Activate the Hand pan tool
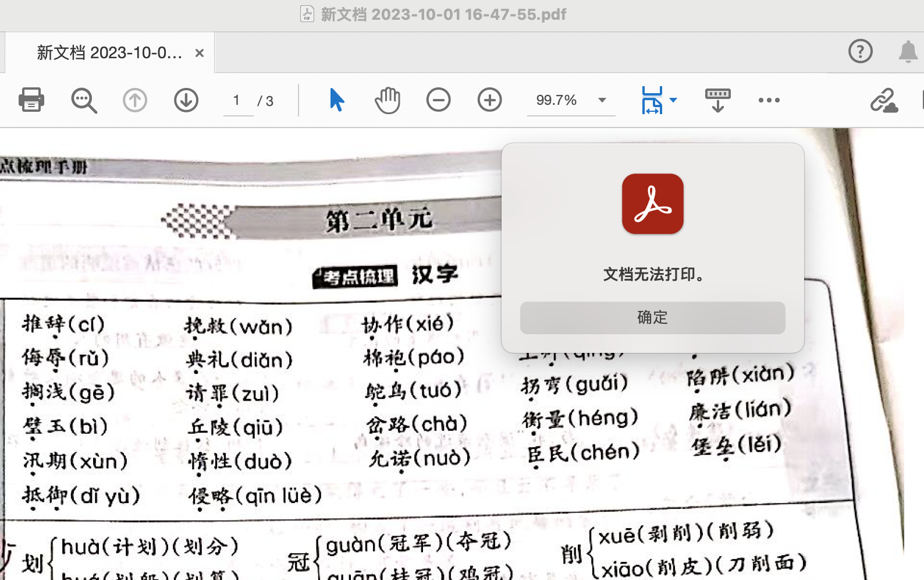Screen dimensions: 924x580 coord(387,100)
